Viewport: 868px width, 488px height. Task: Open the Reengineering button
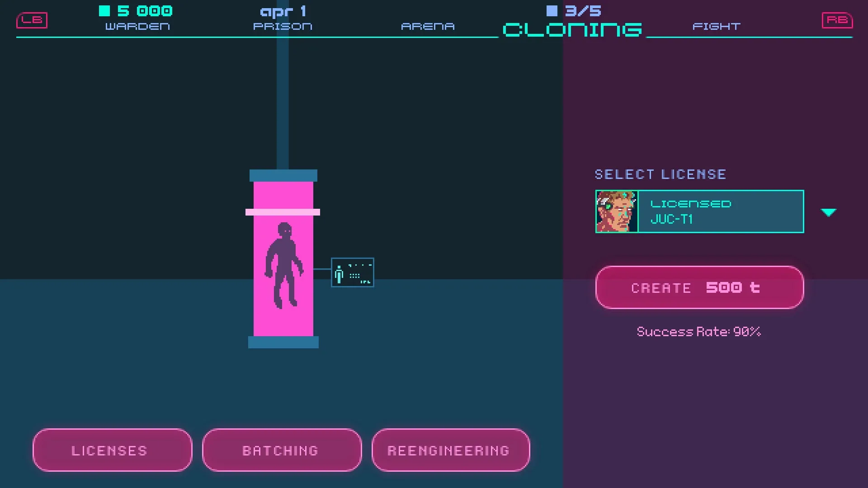click(450, 450)
